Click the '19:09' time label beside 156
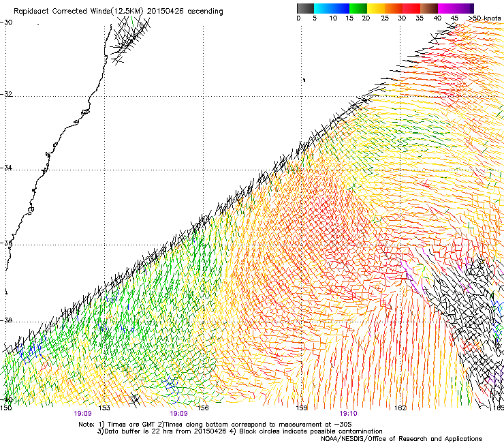This screenshot has width=504, height=443. coord(178,414)
